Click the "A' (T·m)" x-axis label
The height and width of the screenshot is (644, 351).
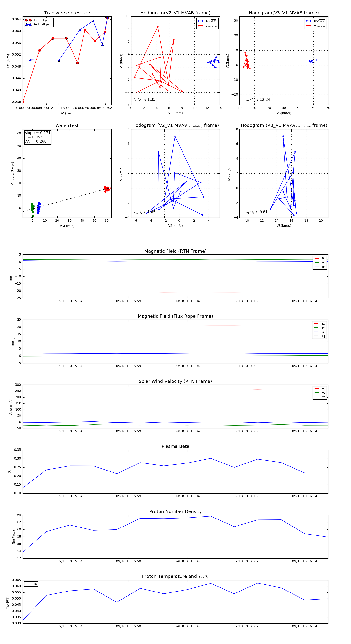(x=67, y=113)
